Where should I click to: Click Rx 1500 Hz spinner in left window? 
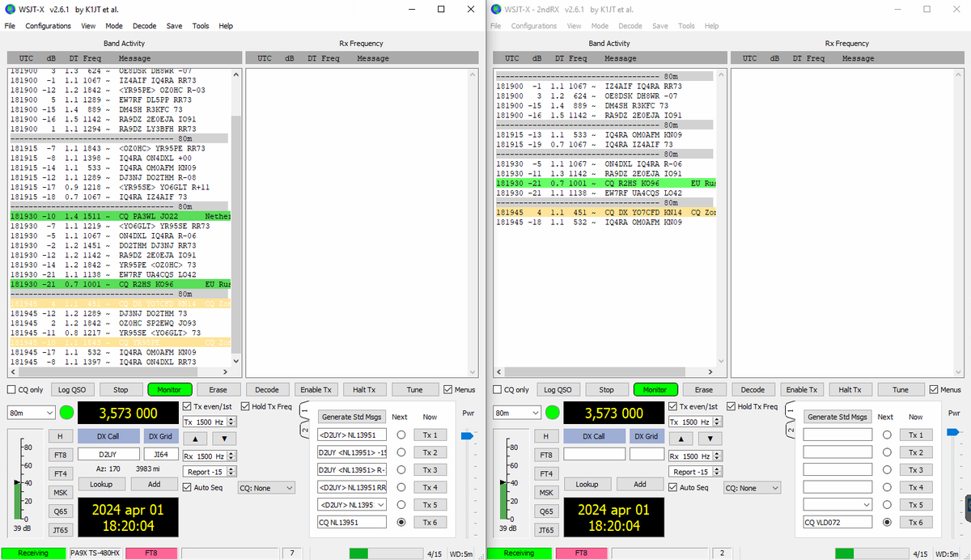(x=210, y=456)
